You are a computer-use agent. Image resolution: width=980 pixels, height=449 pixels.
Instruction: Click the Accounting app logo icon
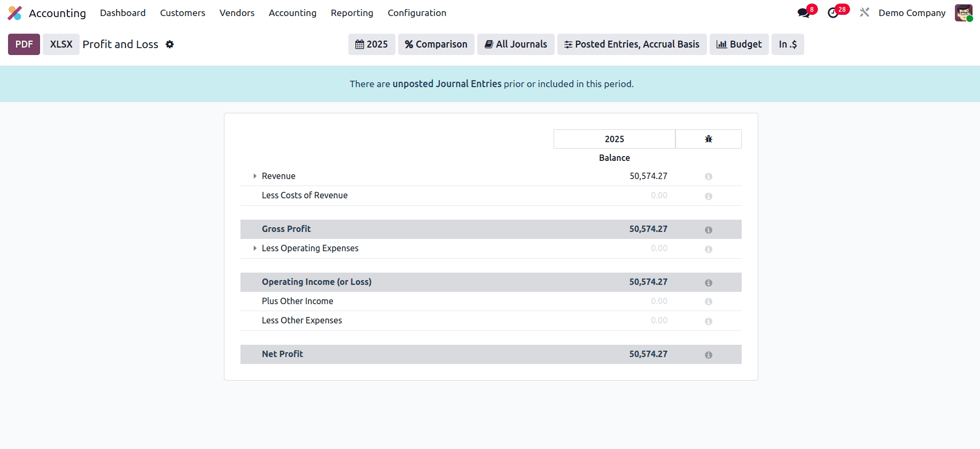coord(15,13)
